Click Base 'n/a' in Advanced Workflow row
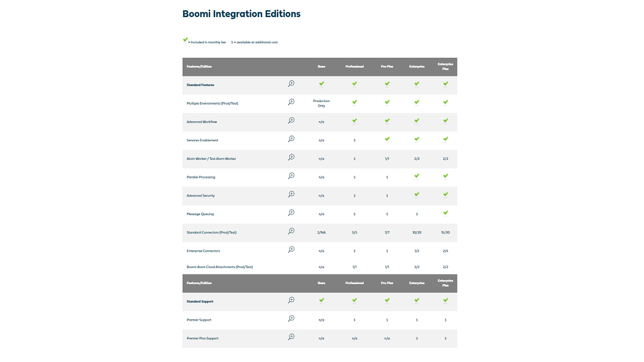Screen dimensions: 644x362 point(321,122)
